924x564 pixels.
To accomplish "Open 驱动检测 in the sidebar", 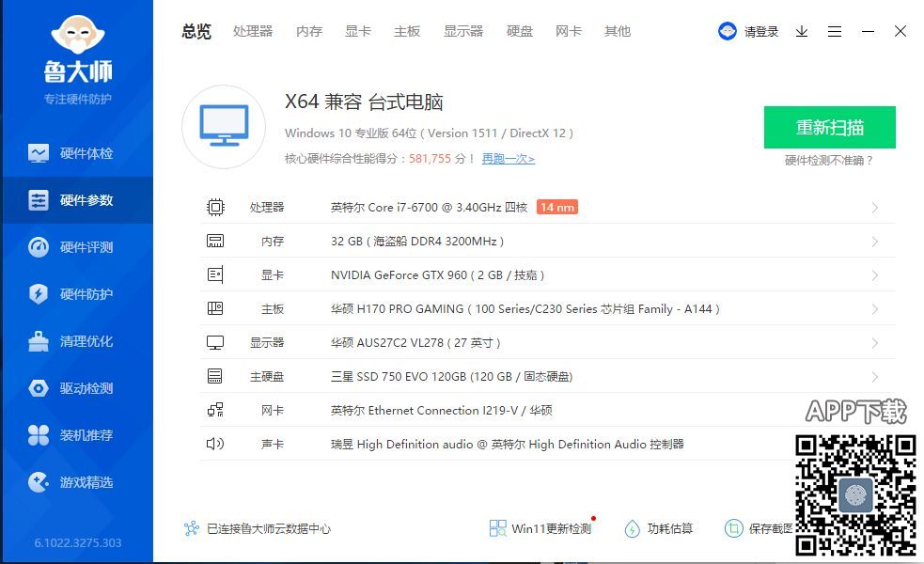I will [75, 388].
